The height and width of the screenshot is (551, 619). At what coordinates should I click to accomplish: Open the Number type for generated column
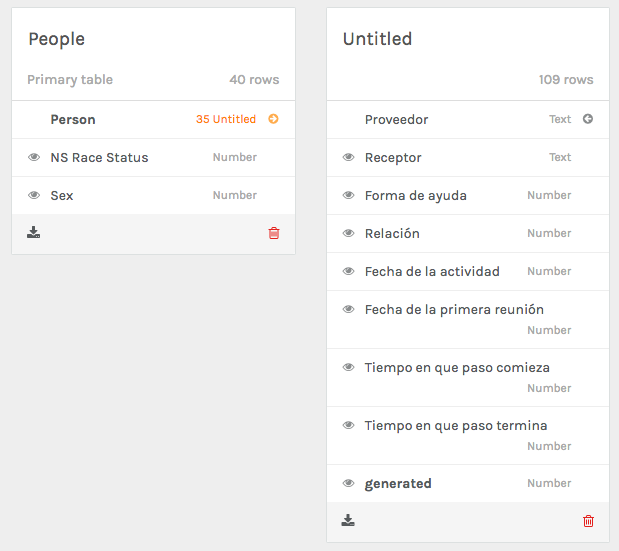click(x=549, y=483)
